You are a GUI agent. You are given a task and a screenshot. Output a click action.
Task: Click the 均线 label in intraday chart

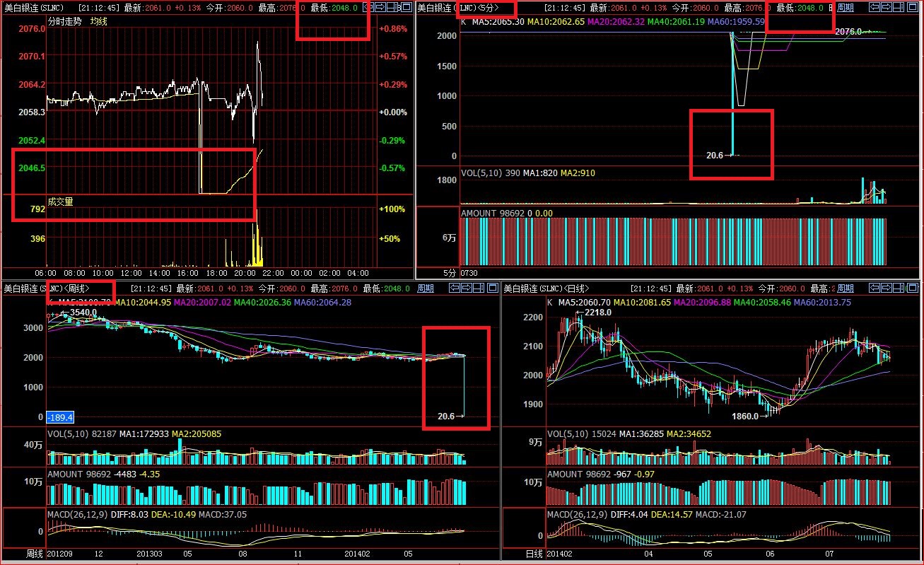99,21
